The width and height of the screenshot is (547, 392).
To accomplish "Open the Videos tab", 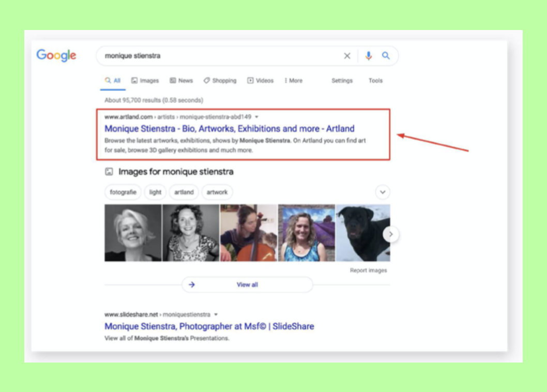I will (x=260, y=81).
